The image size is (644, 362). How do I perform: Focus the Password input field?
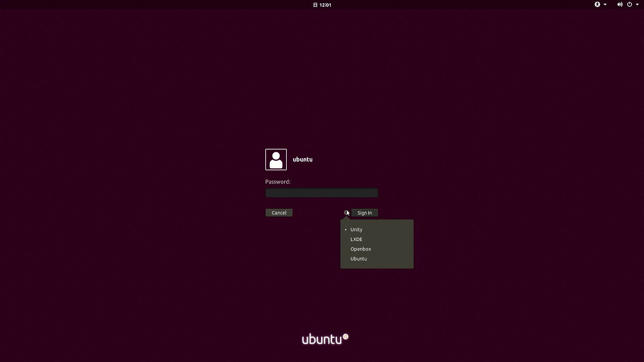coord(322,193)
